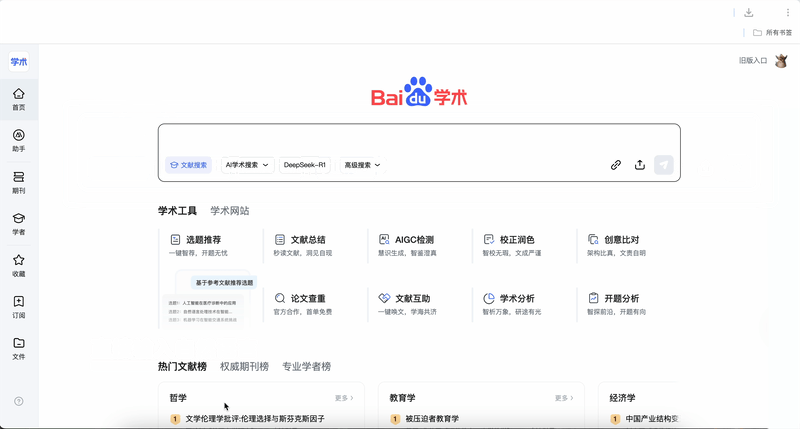Open 收藏 favorites star icon
Viewport: 800px width, 429px height.
pyautogui.click(x=18, y=265)
